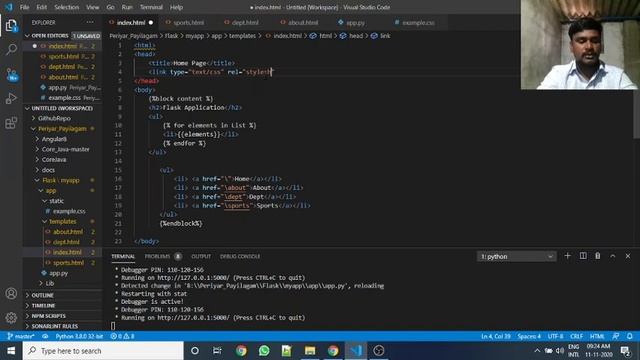
Task: Switch to the Output panel tab
Action: point(201,256)
